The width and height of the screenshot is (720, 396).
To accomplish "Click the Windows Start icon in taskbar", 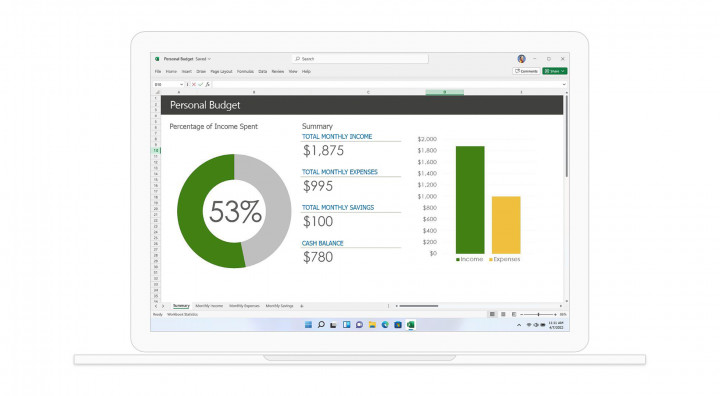I will tap(308, 325).
